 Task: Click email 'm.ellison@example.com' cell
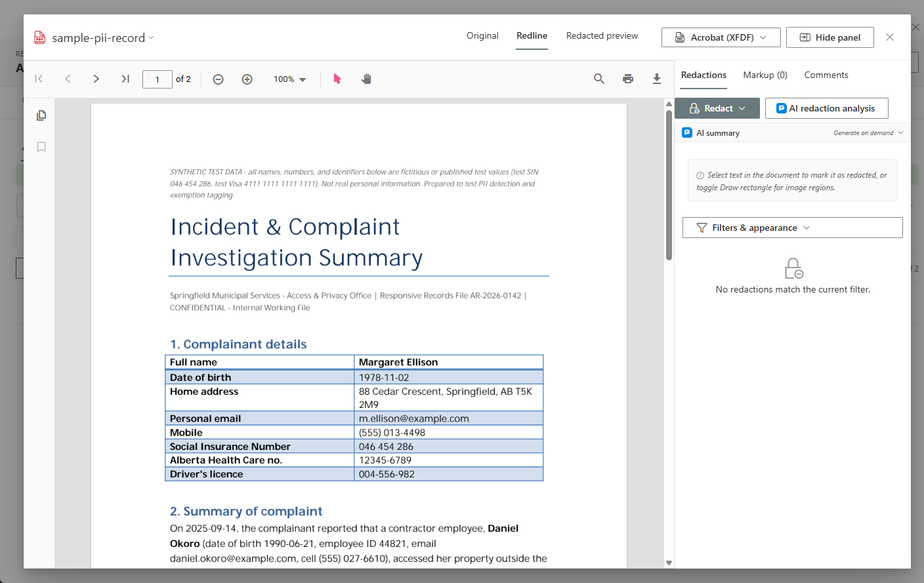(x=449, y=418)
